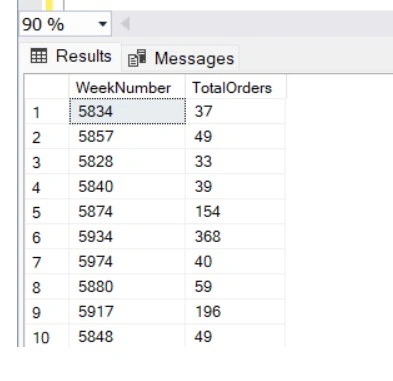The image size is (393, 381).
Task: Select row header 3
Action: click(47, 161)
